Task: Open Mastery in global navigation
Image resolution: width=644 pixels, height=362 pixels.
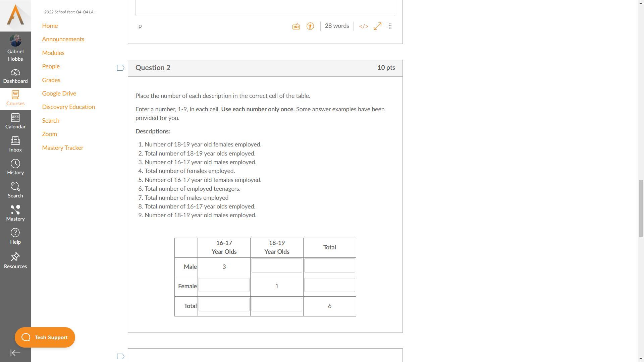Action: (x=15, y=213)
